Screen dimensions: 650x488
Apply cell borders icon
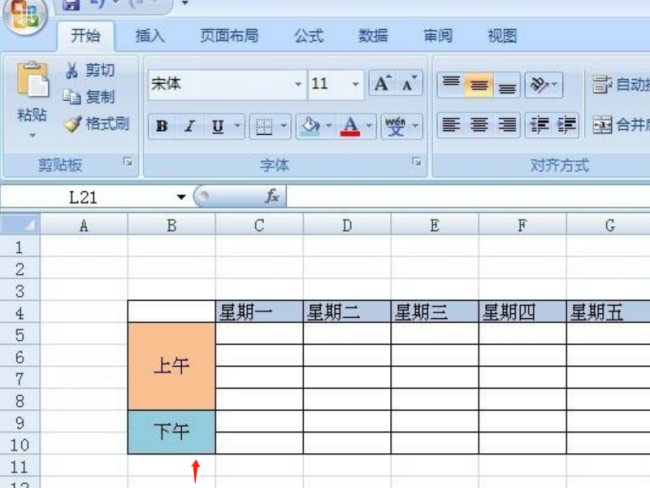[x=264, y=126]
